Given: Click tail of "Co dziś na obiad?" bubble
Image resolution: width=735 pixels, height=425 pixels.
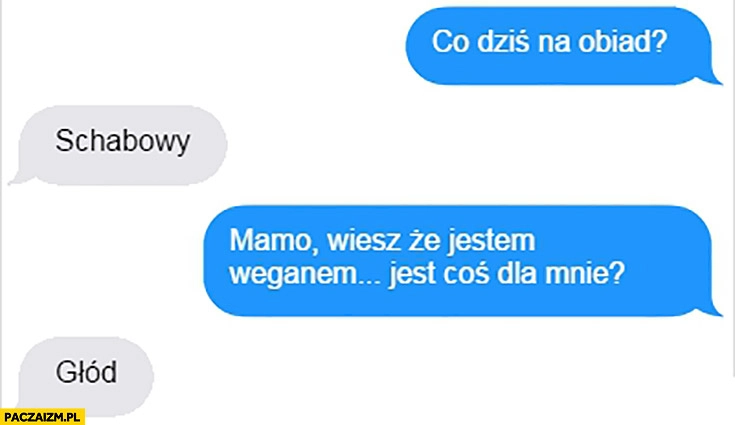Looking at the screenshot, I should point(711,80).
